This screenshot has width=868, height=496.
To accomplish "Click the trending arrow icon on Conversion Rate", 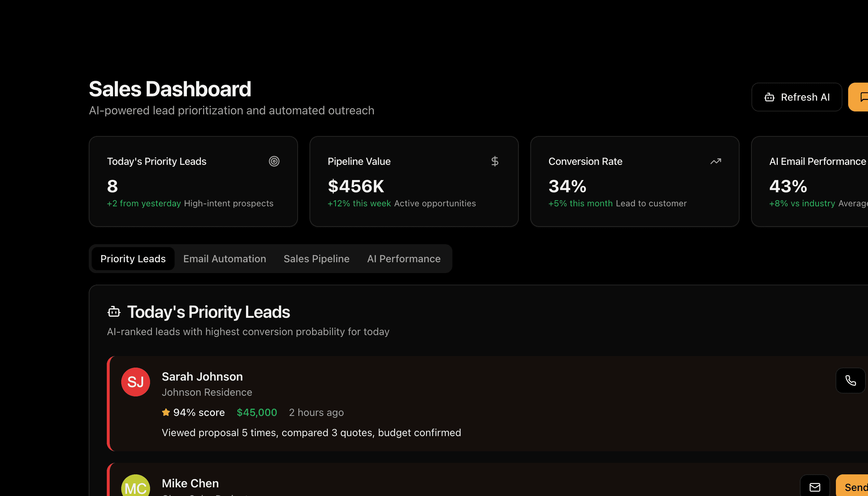I will coord(715,161).
